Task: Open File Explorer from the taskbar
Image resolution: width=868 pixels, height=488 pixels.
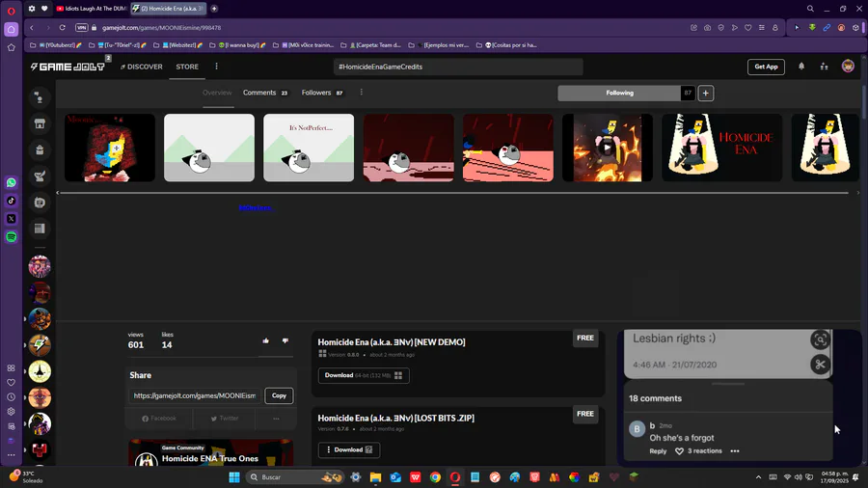Action: 375,477
